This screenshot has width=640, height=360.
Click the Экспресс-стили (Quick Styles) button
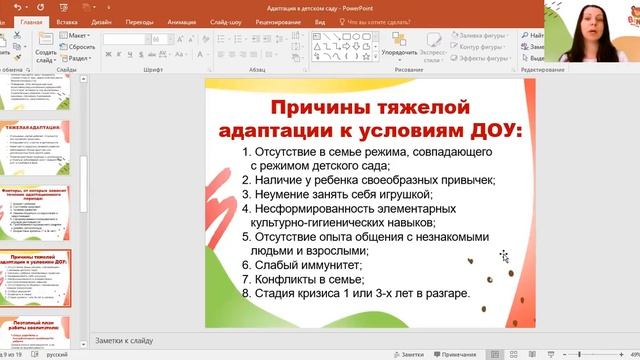[x=433, y=47]
